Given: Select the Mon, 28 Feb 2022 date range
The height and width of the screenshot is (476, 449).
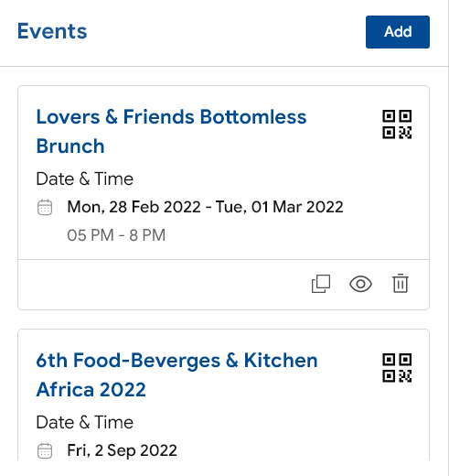Looking at the screenshot, I should [205, 207].
